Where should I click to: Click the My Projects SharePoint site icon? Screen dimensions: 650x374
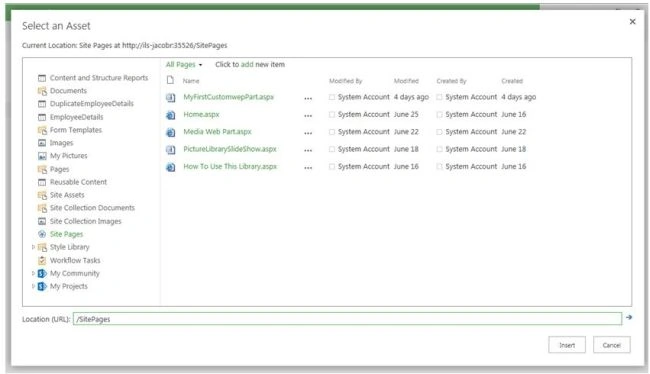42,286
